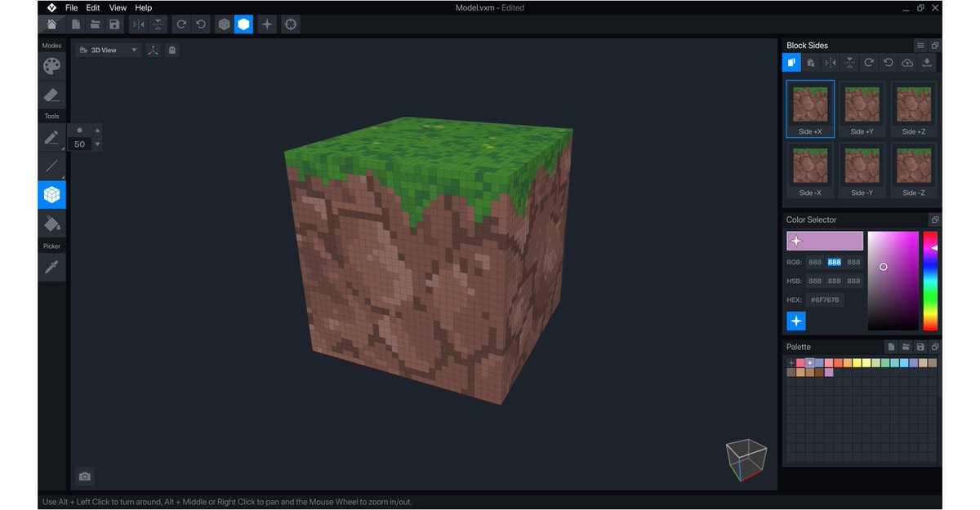The height and width of the screenshot is (510, 980).
Task: Select the Paint palette mode
Action: [51, 66]
